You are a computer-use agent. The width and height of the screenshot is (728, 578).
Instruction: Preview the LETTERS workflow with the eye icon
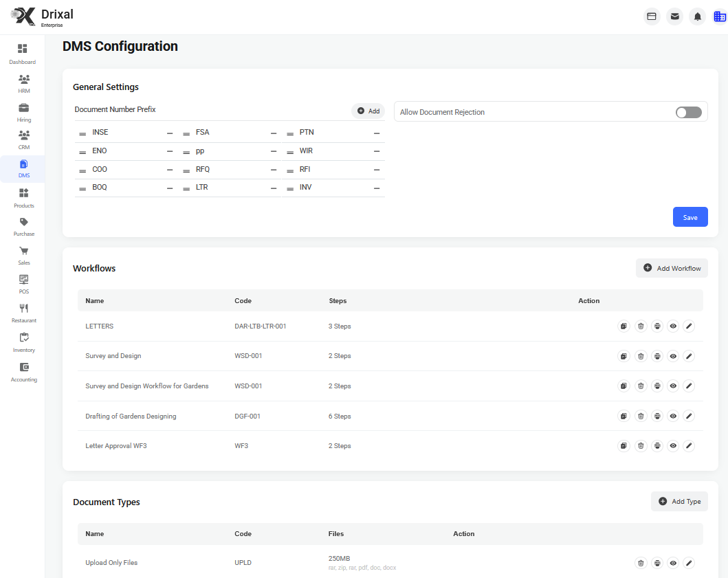pos(672,326)
